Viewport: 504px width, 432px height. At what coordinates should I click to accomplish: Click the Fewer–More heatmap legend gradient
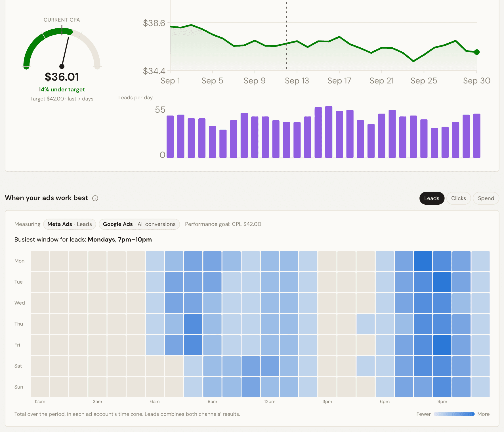point(454,414)
